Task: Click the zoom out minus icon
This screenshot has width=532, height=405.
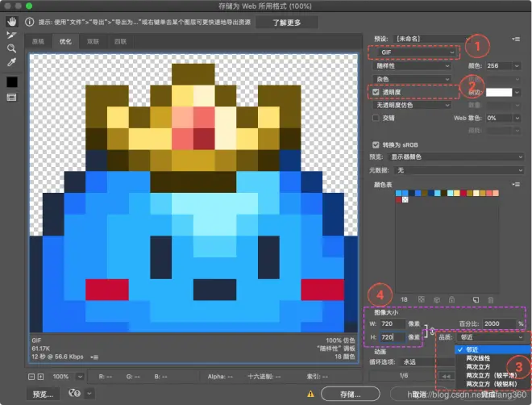Action: [31, 377]
